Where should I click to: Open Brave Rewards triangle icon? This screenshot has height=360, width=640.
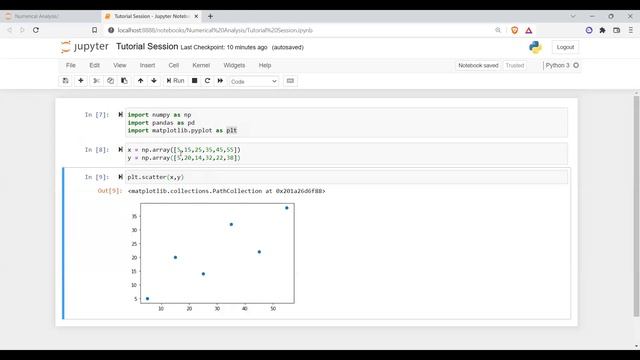tap(529, 30)
